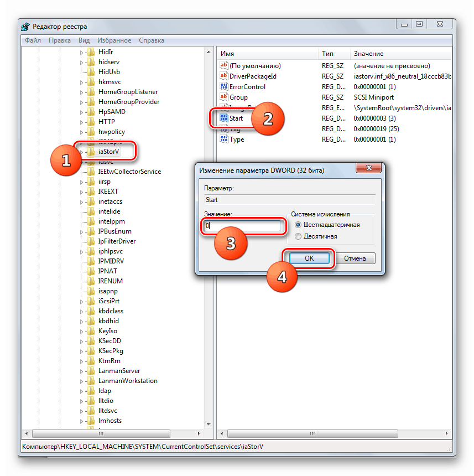Open the Правка menu
This screenshot has height=476, width=474.
(x=59, y=40)
